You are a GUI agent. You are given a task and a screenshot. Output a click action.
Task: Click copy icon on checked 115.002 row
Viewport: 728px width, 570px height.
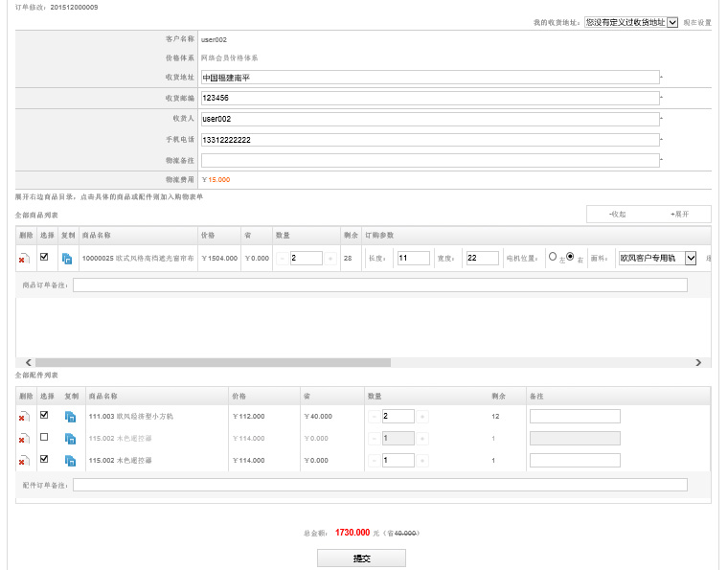click(x=70, y=461)
